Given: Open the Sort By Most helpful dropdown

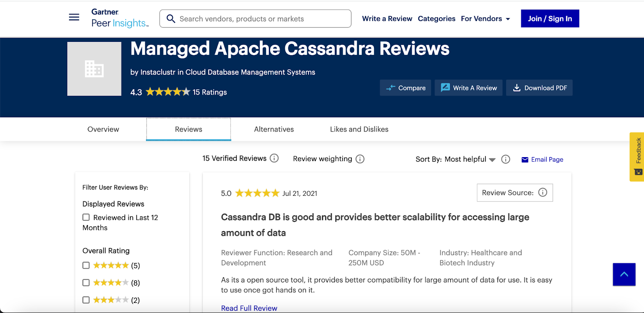Looking at the screenshot, I should tap(470, 160).
